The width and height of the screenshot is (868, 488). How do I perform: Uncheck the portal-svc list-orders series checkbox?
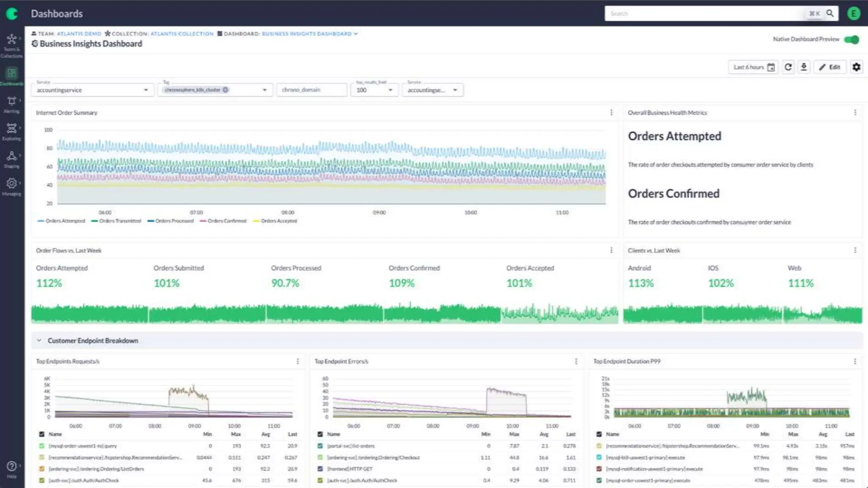(320, 446)
